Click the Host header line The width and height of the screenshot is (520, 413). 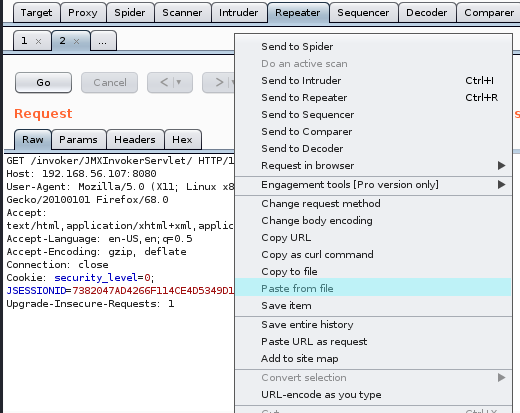tap(81, 174)
